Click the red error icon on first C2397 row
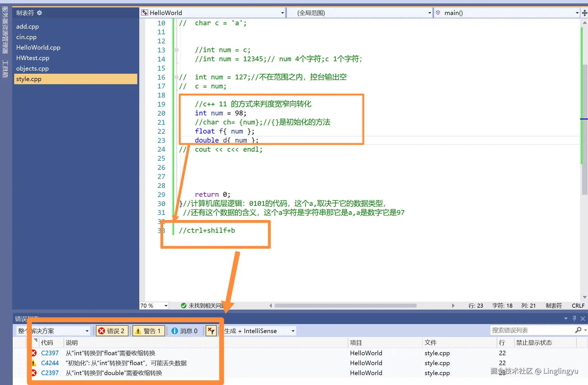 tap(33, 353)
